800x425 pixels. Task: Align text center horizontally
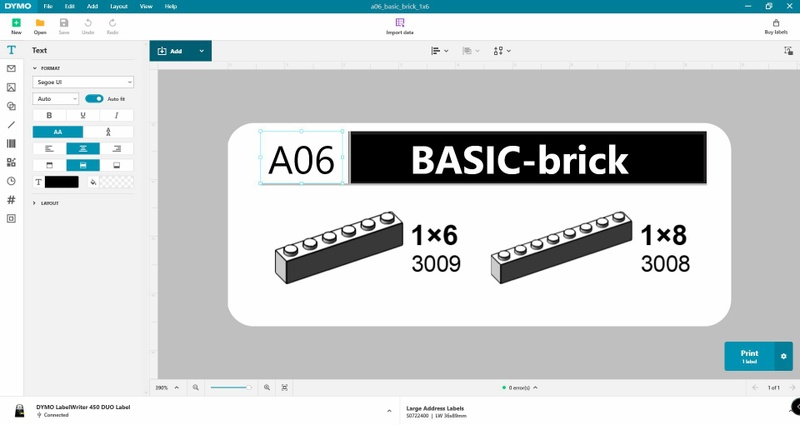83,148
